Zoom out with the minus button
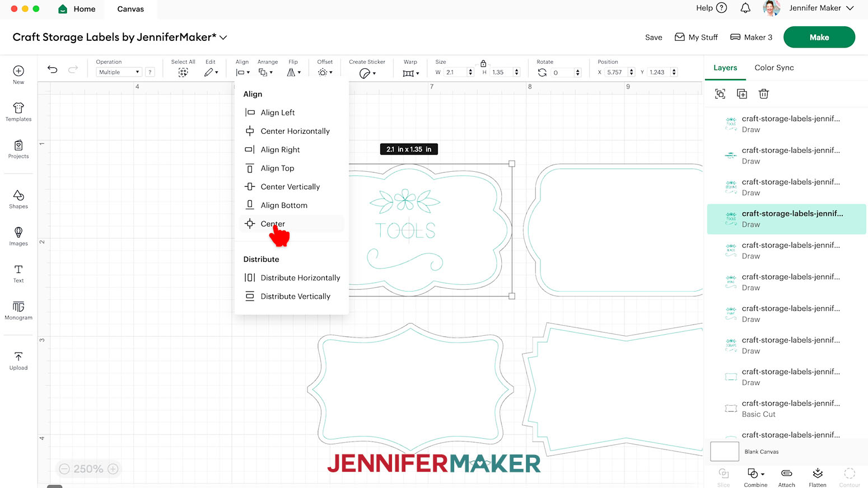The height and width of the screenshot is (488, 868). (x=64, y=469)
